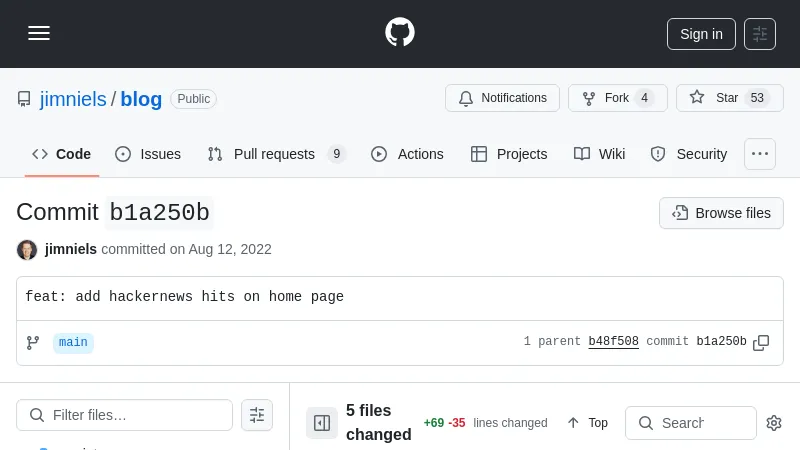The width and height of the screenshot is (800, 450).
Task: Click the GitHub logo icon
Action: (x=400, y=33)
